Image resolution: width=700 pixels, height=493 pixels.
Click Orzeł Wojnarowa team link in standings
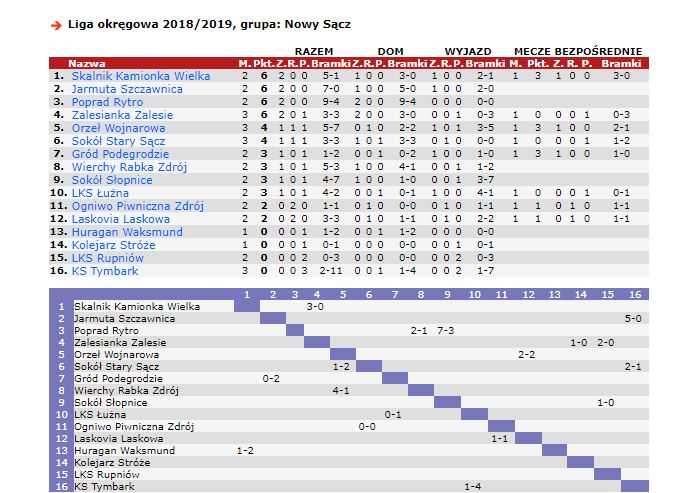click(x=116, y=128)
